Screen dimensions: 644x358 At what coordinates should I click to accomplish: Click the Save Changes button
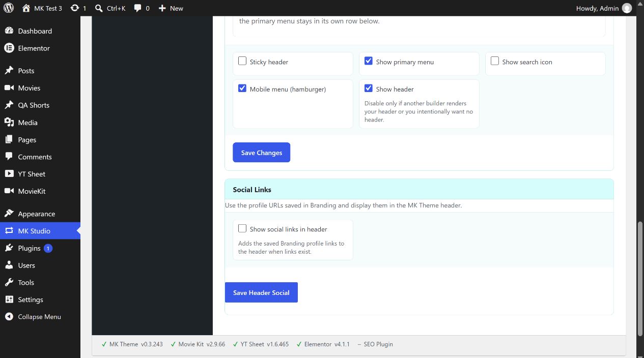pos(261,153)
